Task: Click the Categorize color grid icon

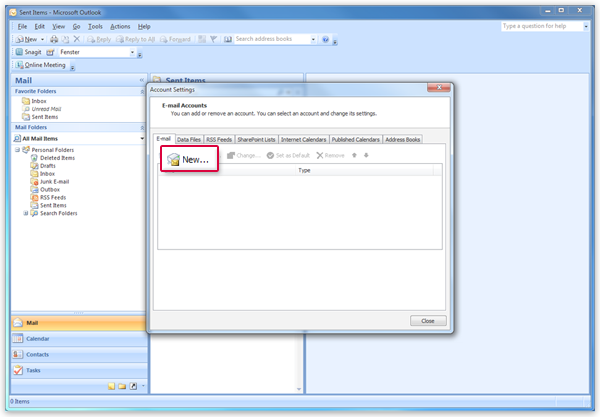Action: [202, 39]
